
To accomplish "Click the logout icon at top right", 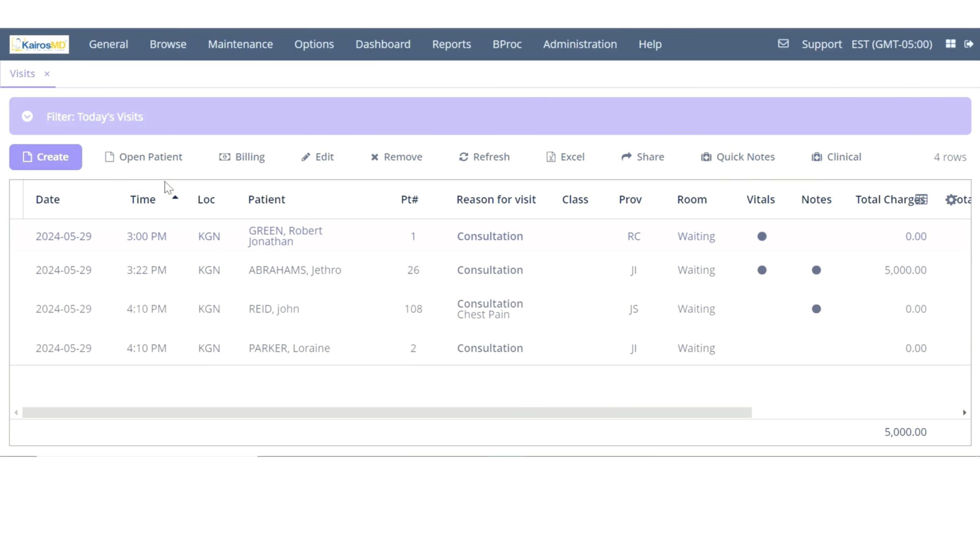I will tap(968, 44).
